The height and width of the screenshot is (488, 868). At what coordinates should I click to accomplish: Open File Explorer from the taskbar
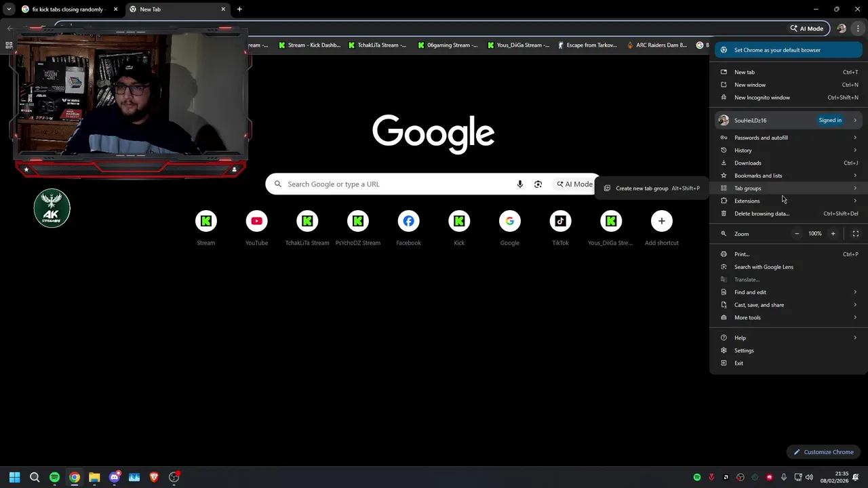[x=94, y=477]
